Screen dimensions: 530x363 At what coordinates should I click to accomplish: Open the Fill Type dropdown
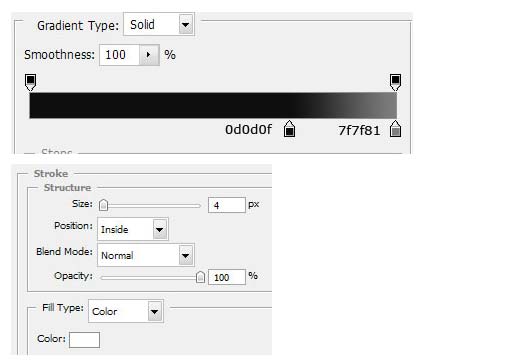pyautogui.click(x=126, y=311)
